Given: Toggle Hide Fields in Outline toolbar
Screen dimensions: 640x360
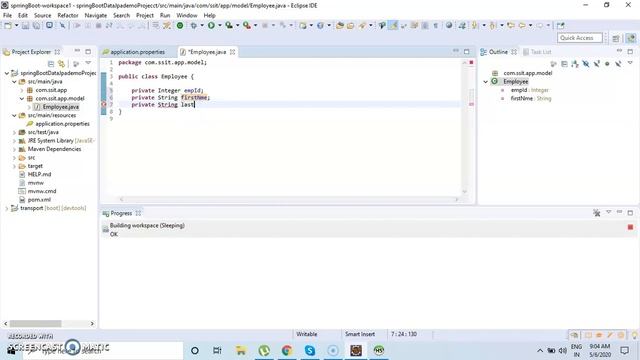Looking at the screenshot, I should (x=586, y=64).
